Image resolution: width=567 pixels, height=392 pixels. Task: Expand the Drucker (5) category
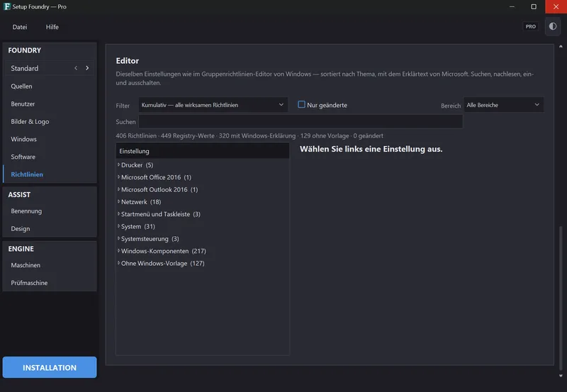point(118,165)
